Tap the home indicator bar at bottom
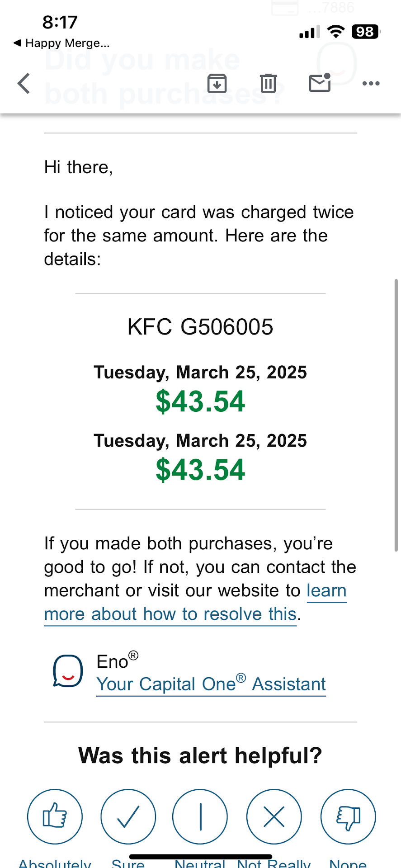The width and height of the screenshot is (401, 868). click(200, 856)
